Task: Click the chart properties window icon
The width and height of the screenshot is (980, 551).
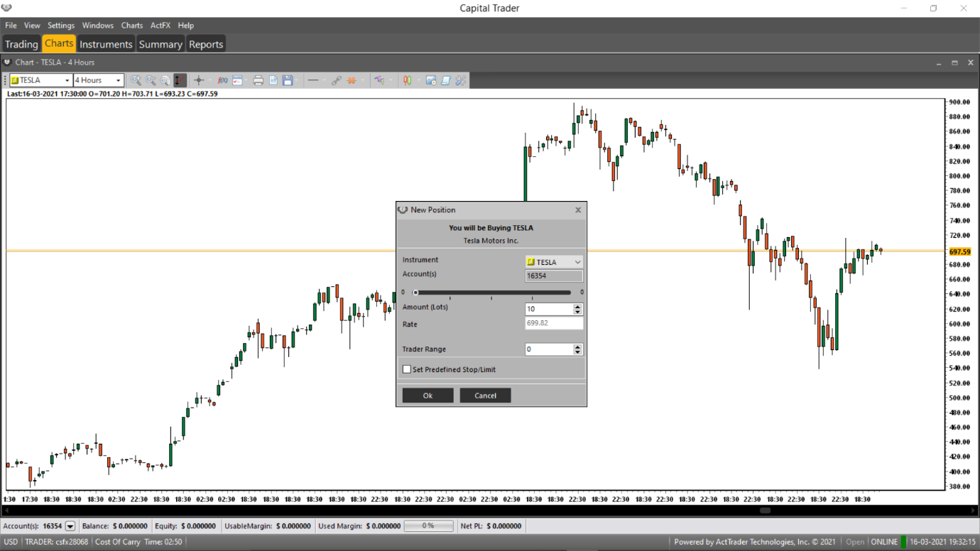Action: [x=237, y=80]
